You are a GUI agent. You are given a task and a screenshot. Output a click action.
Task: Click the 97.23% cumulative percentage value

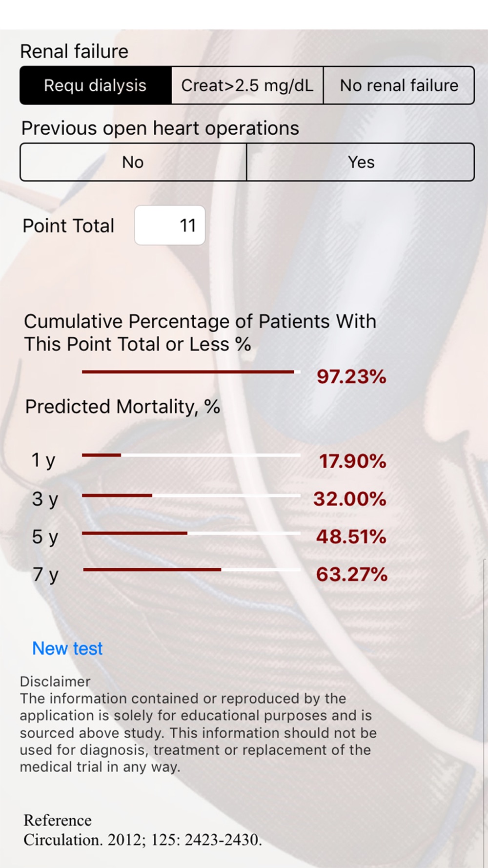coord(351,376)
